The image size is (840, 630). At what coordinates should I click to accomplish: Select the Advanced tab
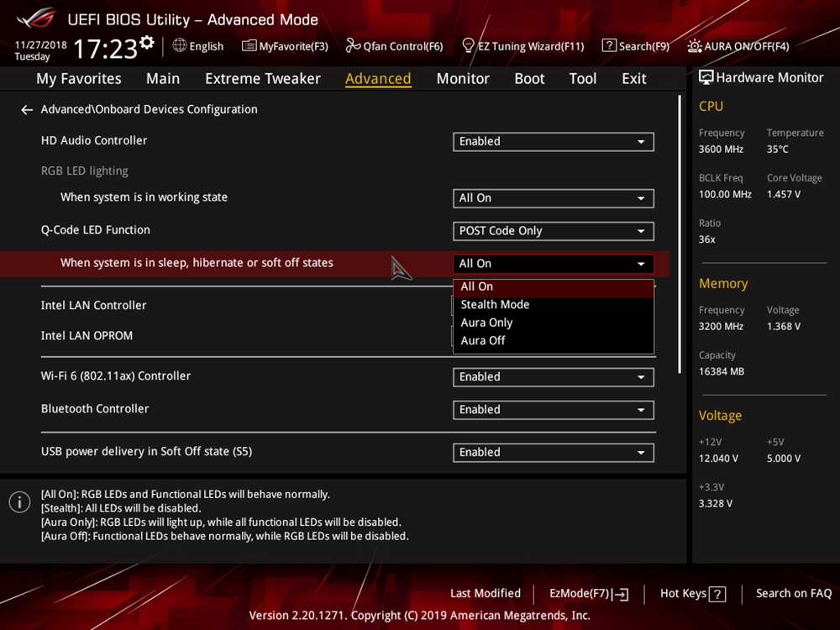[378, 79]
